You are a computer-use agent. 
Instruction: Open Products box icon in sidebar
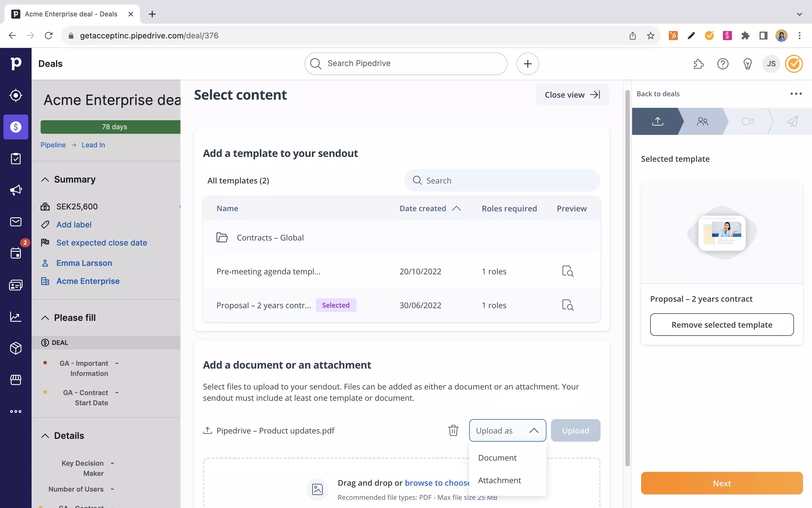(16, 348)
